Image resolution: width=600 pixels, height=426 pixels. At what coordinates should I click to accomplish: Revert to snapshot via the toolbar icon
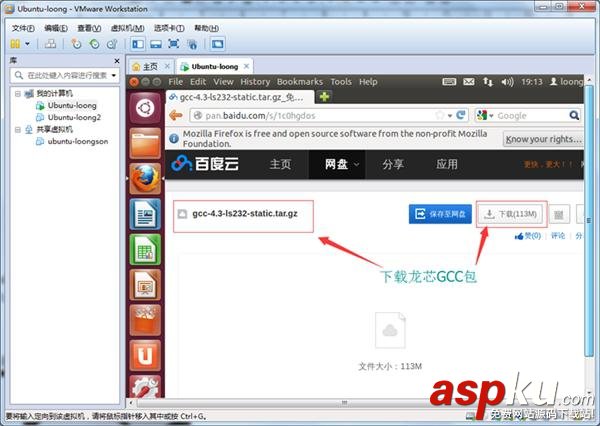click(94, 44)
